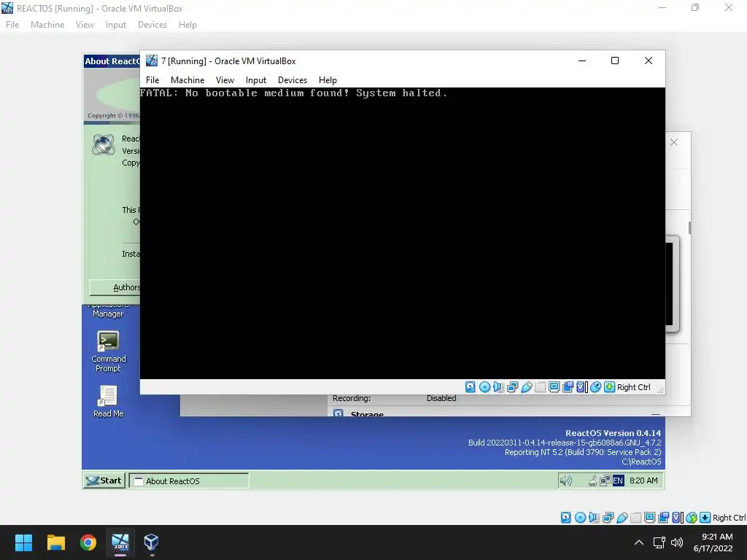Open Machine menu in REACTOS VM window
Viewport: 747px width, 560px height.
click(47, 25)
